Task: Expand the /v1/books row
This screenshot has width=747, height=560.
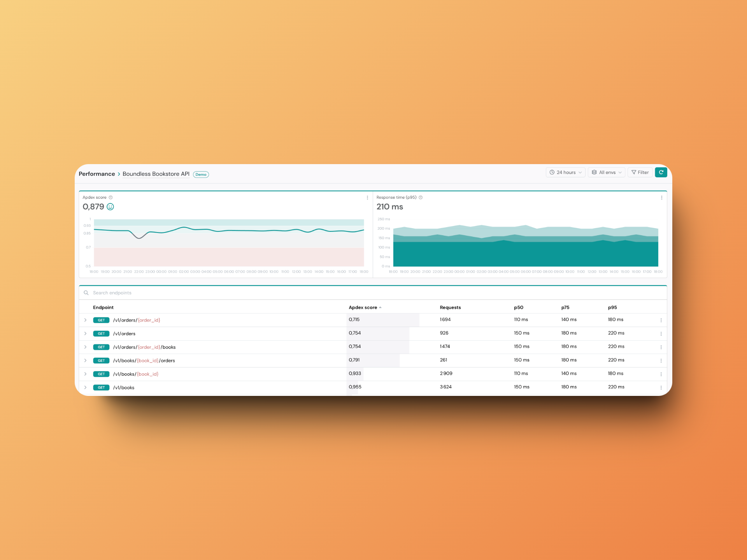Action: pyautogui.click(x=86, y=387)
